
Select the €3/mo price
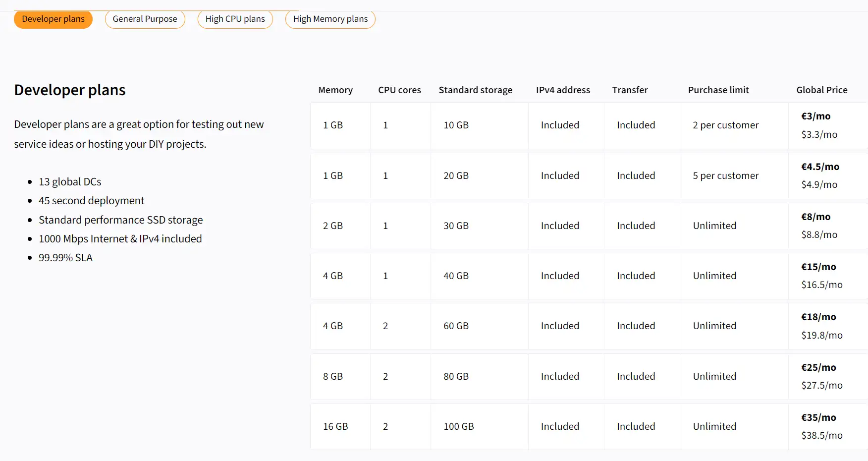(x=815, y=116)
